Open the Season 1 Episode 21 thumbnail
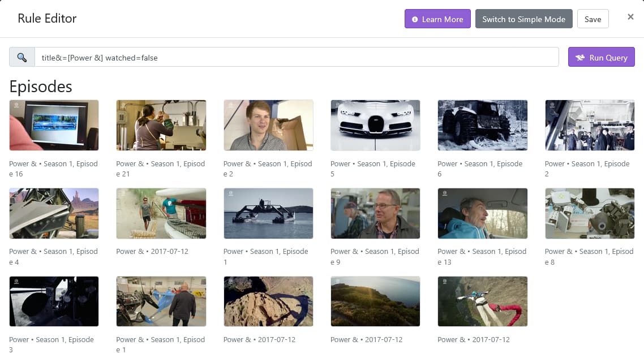644x354 pixels. coord(161,125)
